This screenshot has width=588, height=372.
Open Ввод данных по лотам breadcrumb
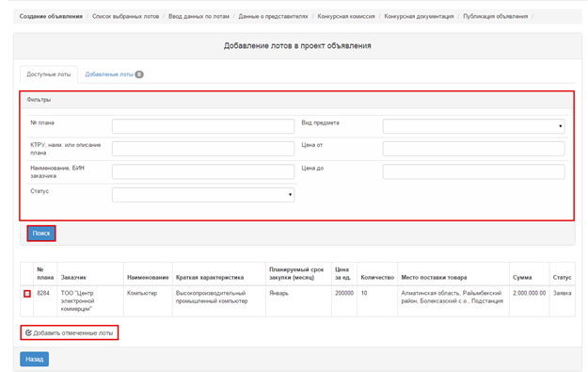point(199,17)
